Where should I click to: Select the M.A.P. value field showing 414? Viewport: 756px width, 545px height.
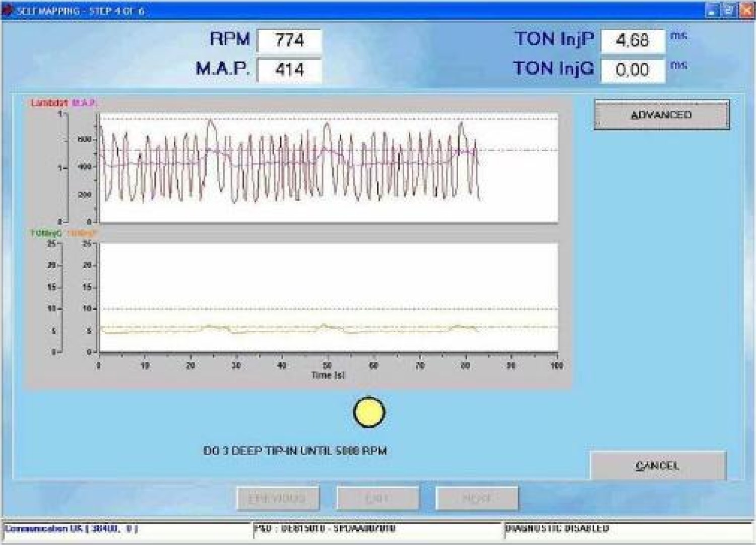(x=289, y=70)
